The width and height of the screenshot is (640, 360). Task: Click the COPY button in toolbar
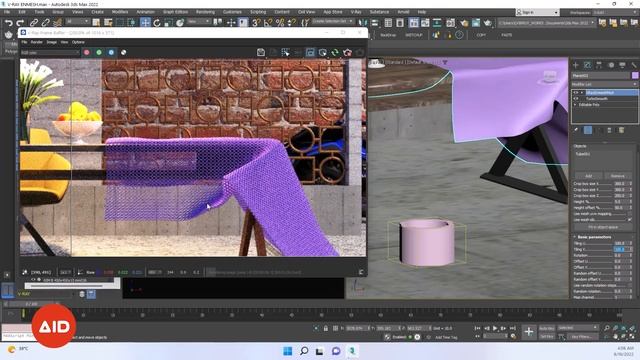click(481, 35)
